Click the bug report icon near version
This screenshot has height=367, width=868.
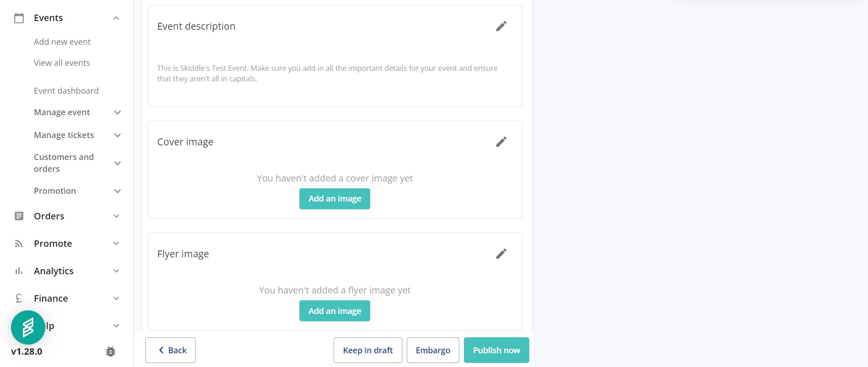[x=111, y=351]
